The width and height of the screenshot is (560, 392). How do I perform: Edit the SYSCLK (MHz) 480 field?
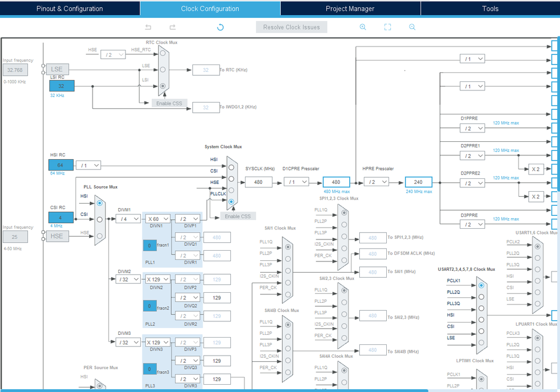(258, 182)
